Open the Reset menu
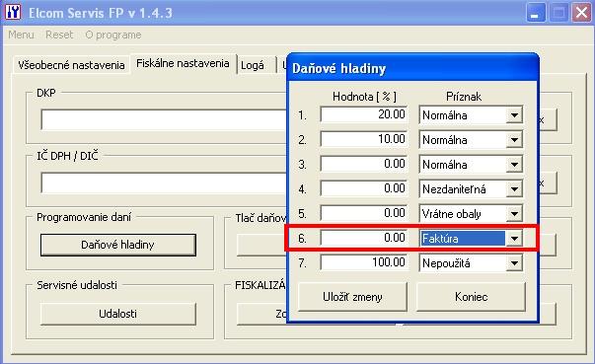Screen dimensions: 595x364 pos(59,35)
